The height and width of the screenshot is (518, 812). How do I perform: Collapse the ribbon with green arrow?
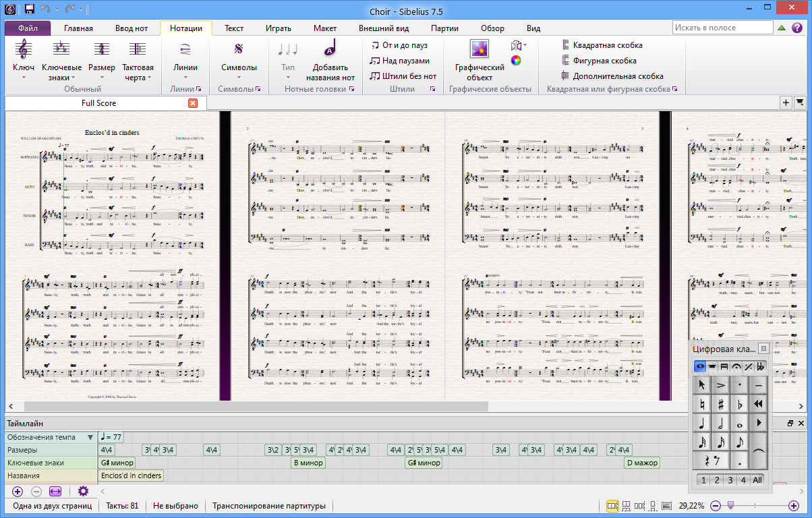pos(782,28)
